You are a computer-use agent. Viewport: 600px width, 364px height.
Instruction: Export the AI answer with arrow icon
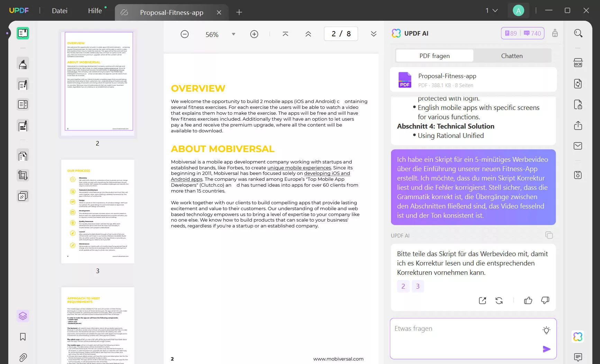[482, 300]
